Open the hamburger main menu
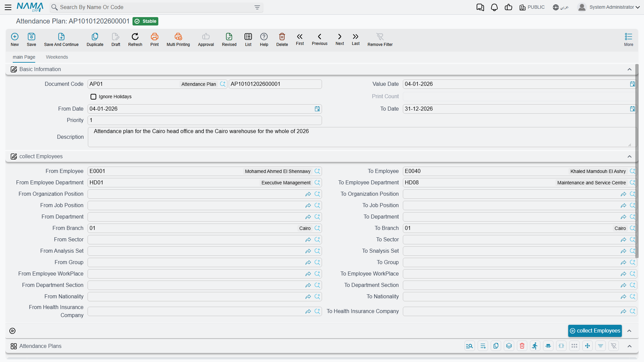The image size is (644, 362). coord(8,7)
